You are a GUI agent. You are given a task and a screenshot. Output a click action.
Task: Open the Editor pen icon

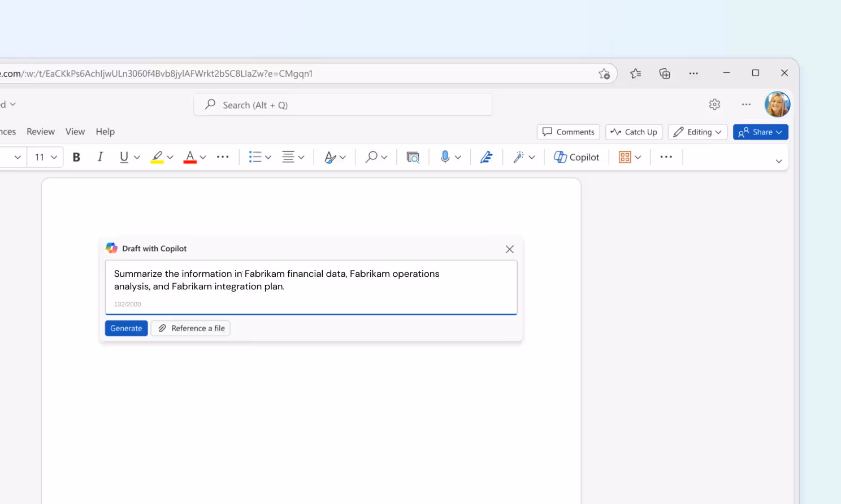pos(486,157)
